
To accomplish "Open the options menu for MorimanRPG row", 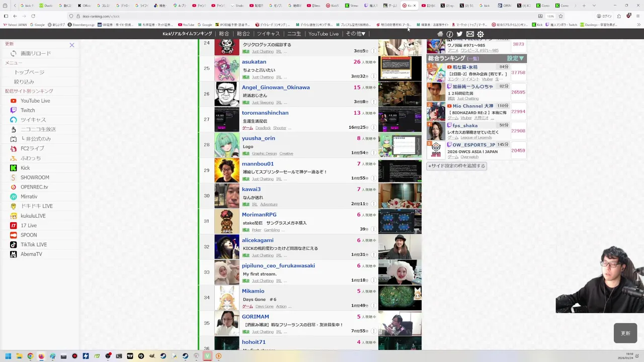I will tap(373, 229).
